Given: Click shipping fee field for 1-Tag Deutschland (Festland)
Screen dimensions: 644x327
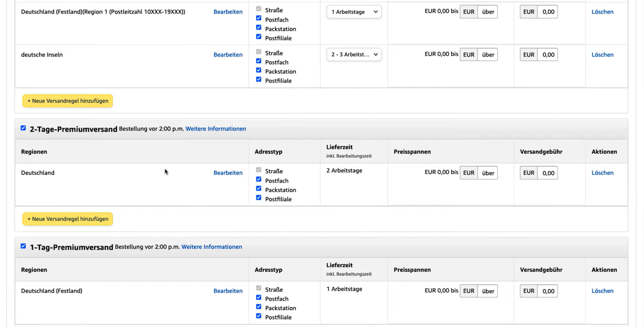Looking at the screenshot, I should pos(548,291).
